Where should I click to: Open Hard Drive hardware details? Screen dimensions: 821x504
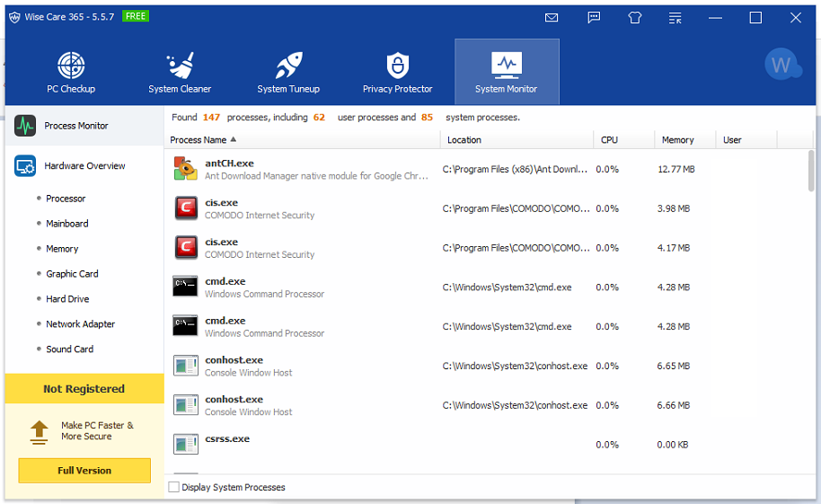point(67,299)
